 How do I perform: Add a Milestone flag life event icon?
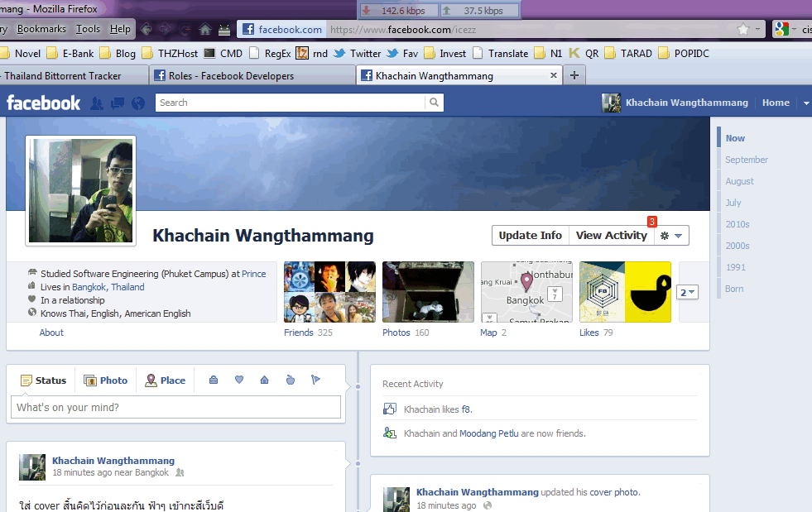point(315,380)
